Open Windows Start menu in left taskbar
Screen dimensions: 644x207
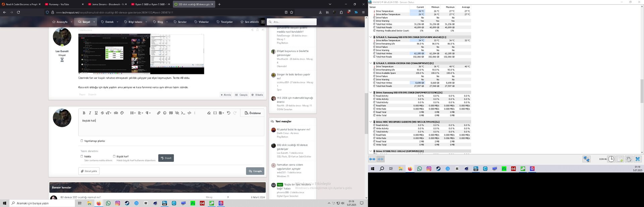[5, 203]
